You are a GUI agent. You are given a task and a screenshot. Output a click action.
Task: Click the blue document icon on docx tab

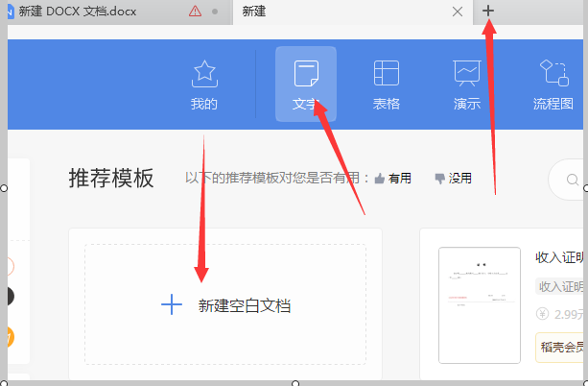11,12
